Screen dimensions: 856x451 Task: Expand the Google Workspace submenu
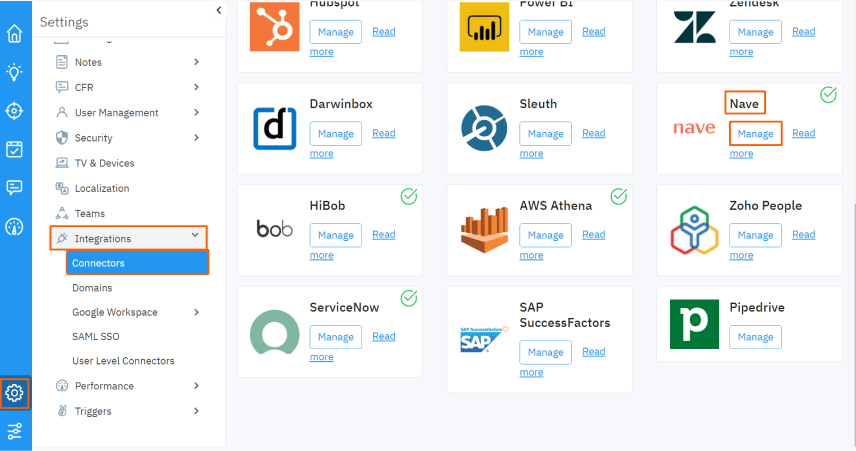pyautogui.click(x=197, y=312)
